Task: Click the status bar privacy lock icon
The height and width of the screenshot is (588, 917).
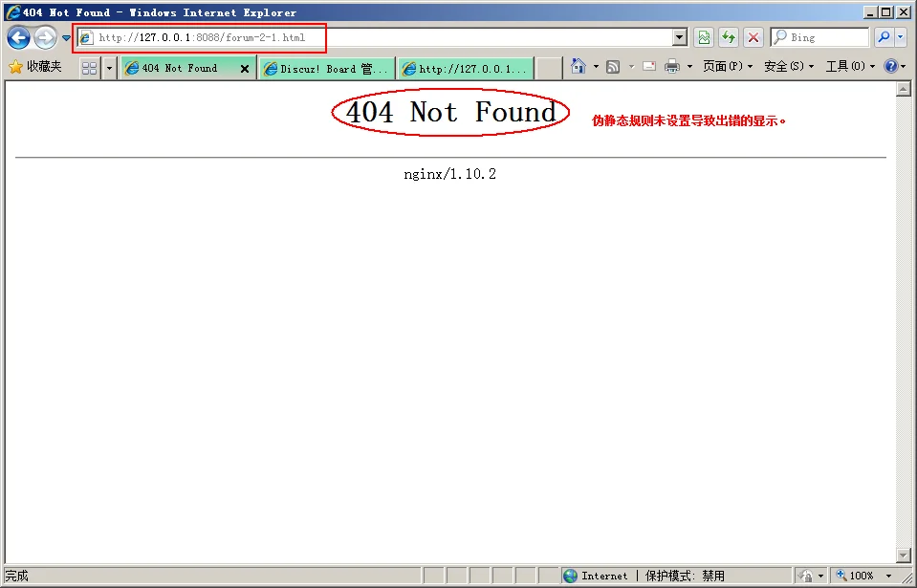Action: (805, 576)
